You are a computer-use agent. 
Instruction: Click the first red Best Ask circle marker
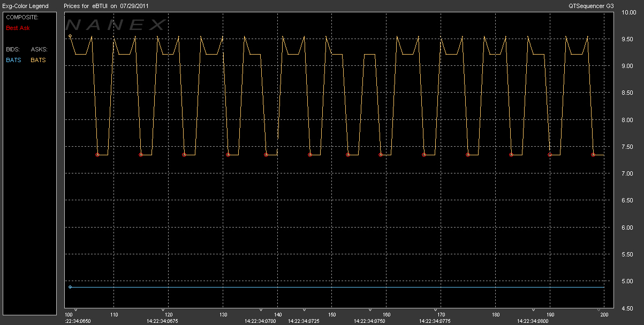pos(97,155)
